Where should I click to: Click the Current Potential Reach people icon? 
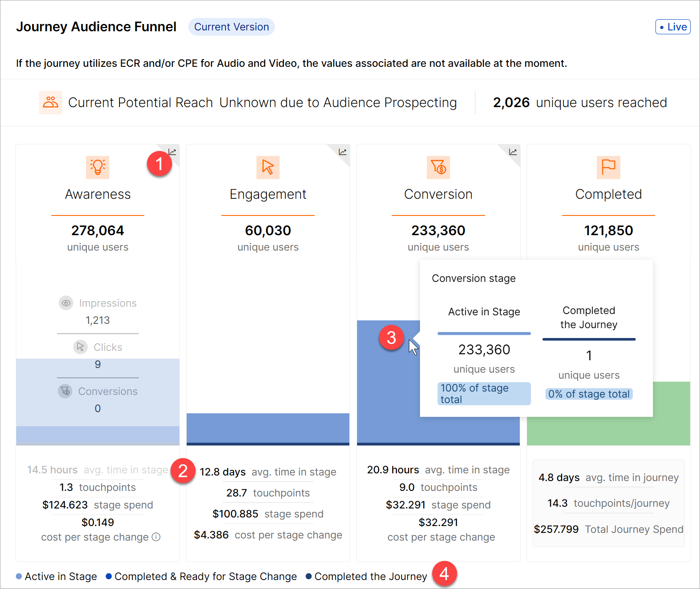click(x=51, y=102)
